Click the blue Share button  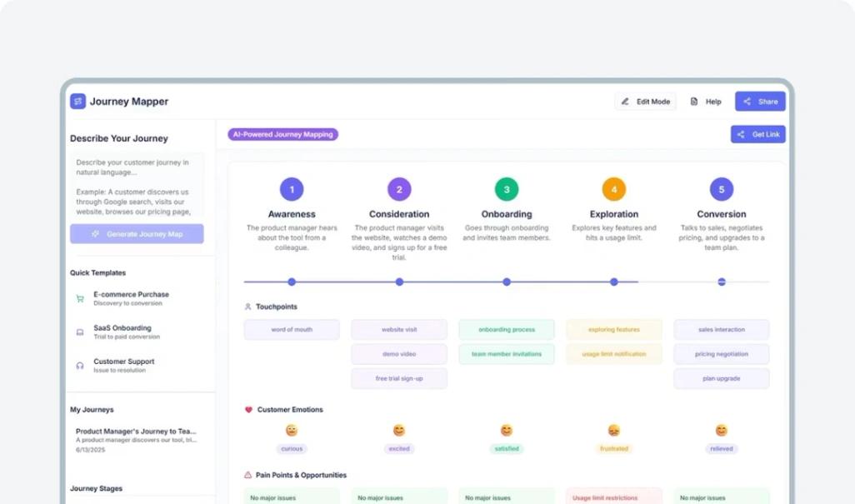click(x=760, y=102)
